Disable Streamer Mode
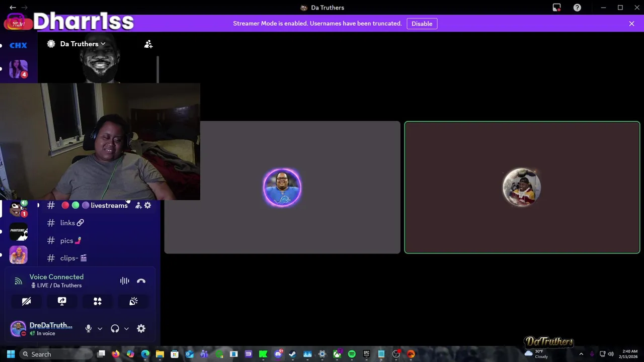Screen dimensions: 644x362 pyautogui.click(x=422, y=24)
